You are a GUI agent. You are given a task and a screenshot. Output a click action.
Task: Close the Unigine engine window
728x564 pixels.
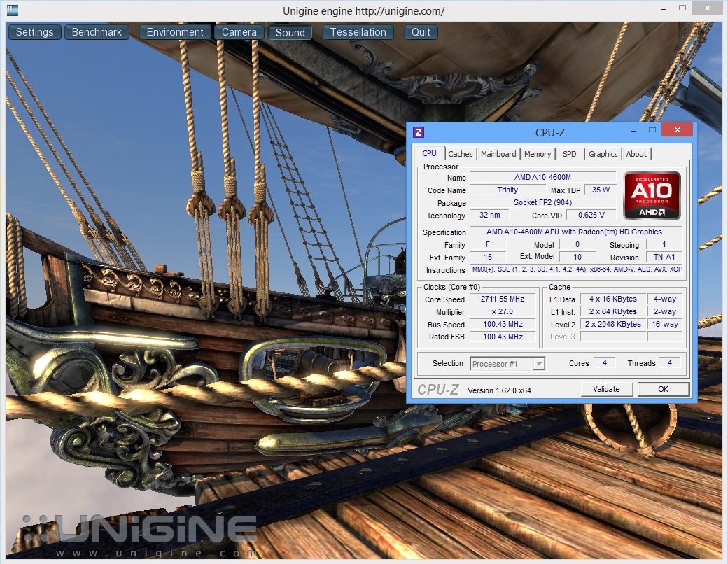(707, 8)
